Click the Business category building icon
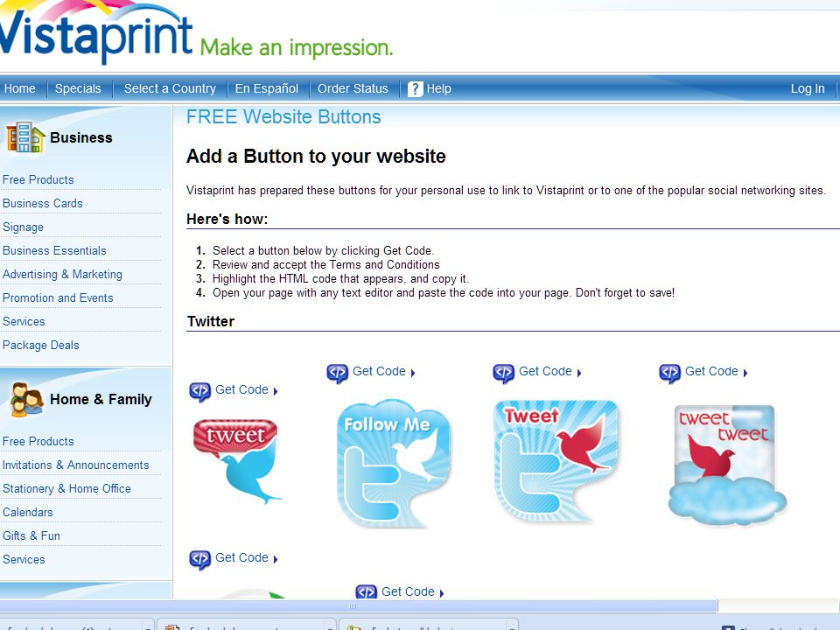 point(24,137)
